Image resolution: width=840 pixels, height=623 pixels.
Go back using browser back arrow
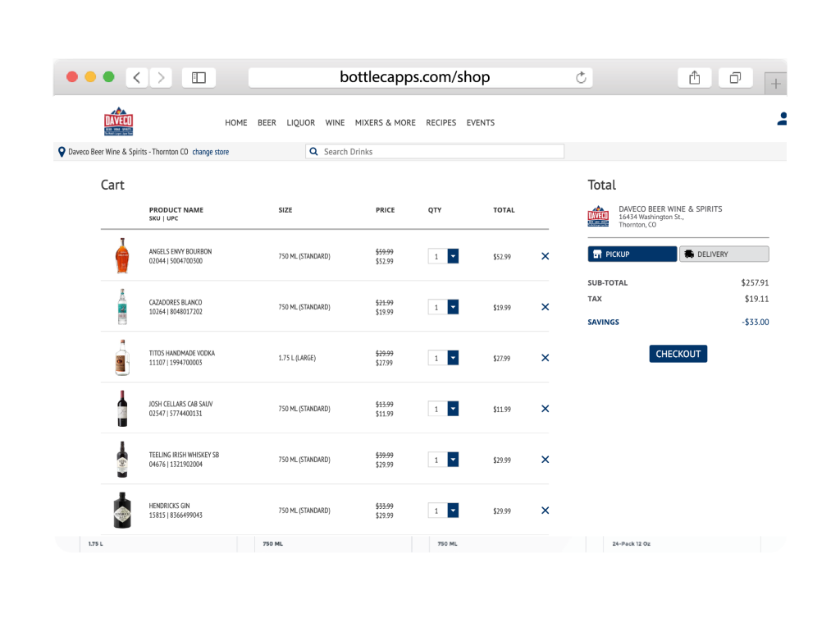tap(137, 78)
